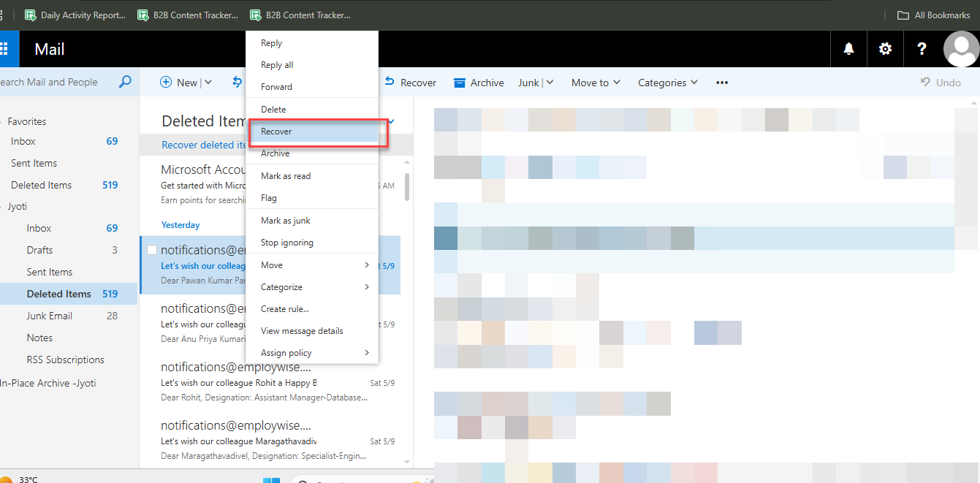The image size is (980, 483).
Task: Open Sent Items under Jyoti
Action: pyautogui.click(x=69, y=272)
